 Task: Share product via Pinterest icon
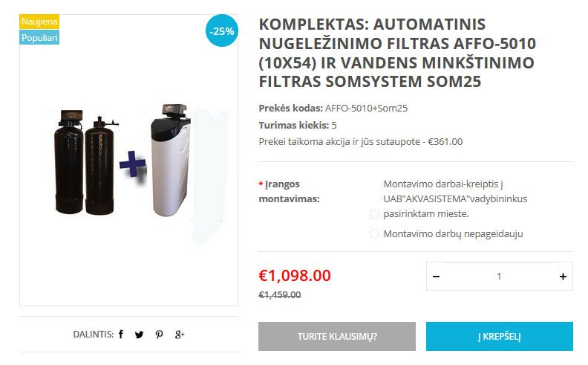point(159,335)
